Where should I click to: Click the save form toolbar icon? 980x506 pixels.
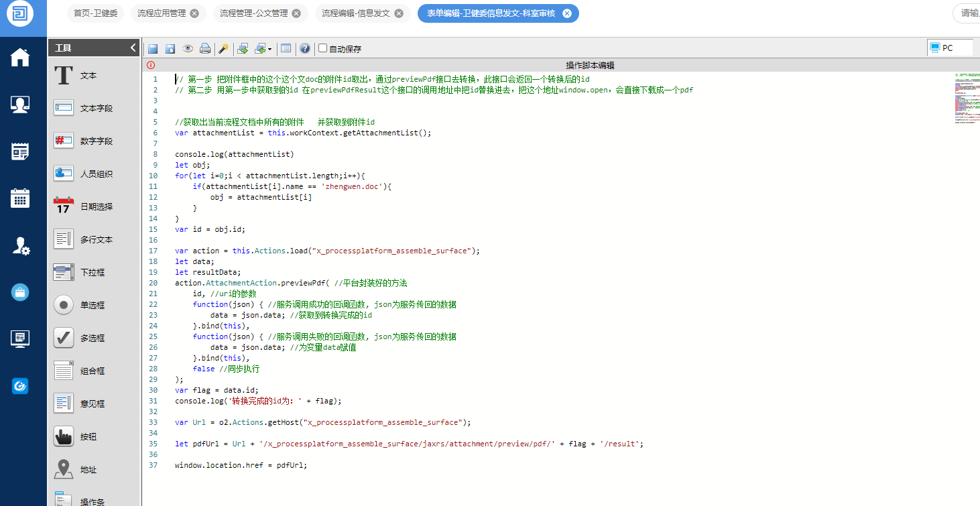pos(153,49)
